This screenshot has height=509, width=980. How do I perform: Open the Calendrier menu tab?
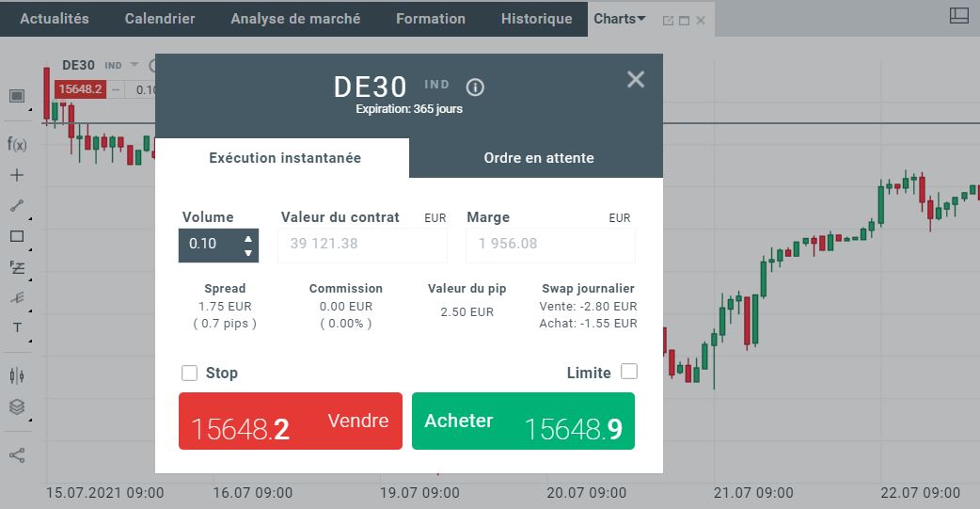tap(160, 19)
